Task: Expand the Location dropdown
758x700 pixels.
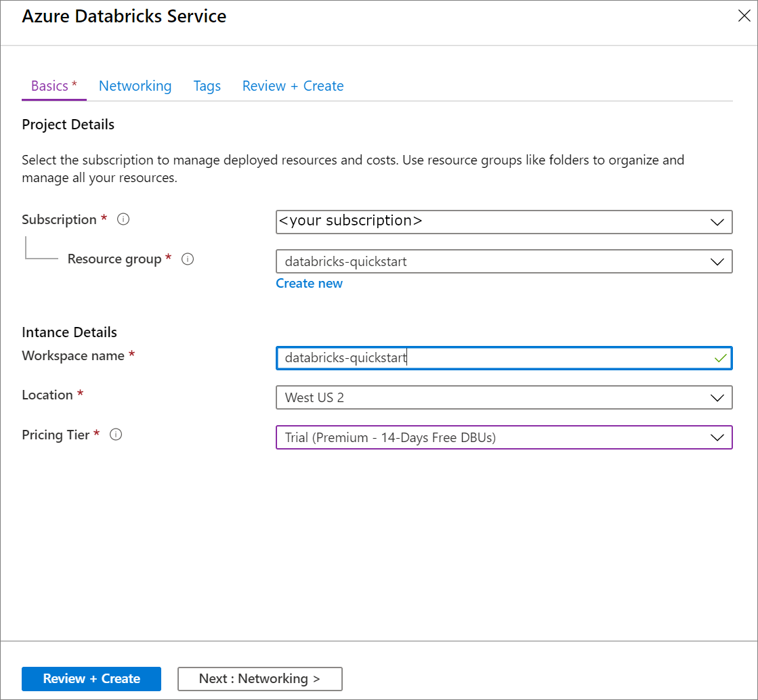Action: tap(717, 397)
